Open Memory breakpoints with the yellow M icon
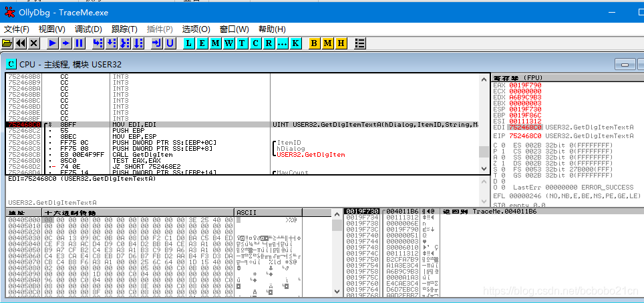The image size is (644, 303). tap(327, 43)
